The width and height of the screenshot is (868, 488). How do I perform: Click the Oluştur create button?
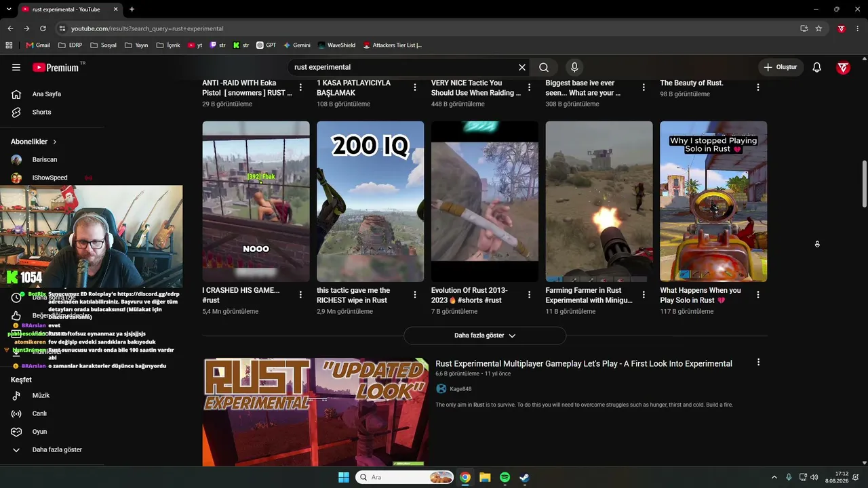pyautogui.click(x=781, y=67)
